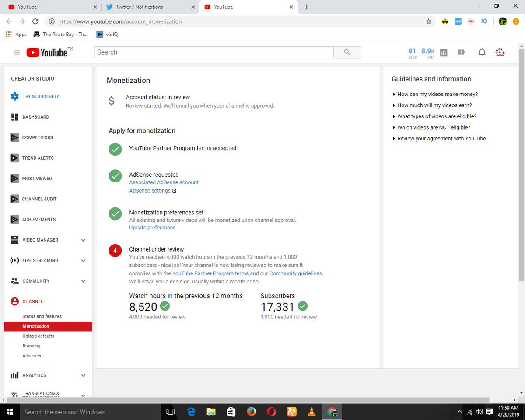Open Firefox from the taskbar
Screen dimensions: 525x420
pos(251,412)
